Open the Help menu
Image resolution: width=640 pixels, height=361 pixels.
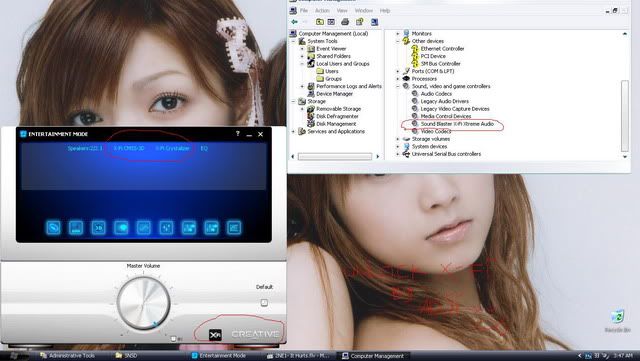click(x=385, y=11)
